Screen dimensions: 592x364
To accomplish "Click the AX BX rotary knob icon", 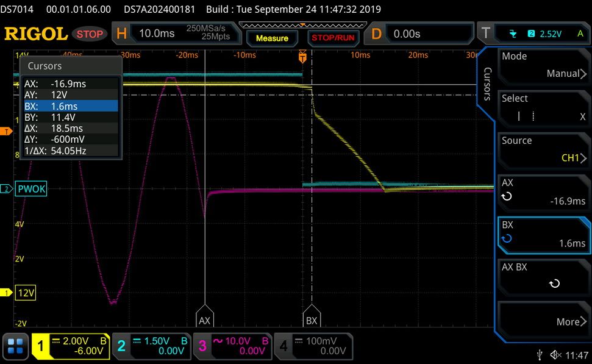I will 554,283.
